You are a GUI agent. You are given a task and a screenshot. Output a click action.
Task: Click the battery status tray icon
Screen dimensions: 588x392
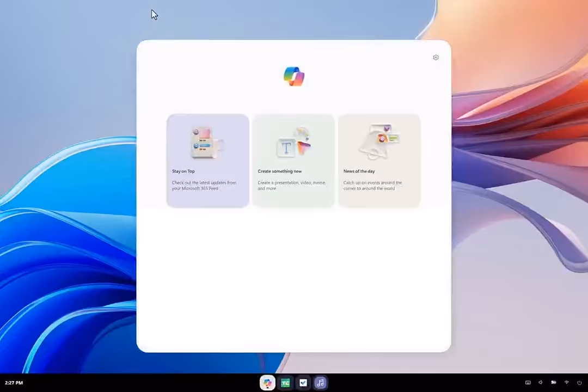point(554,383)
